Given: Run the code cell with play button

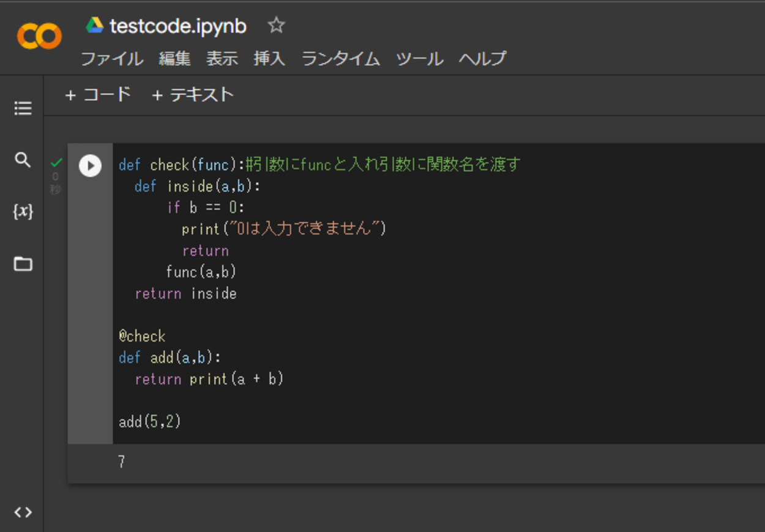Looking at the screenshot, I should click(90, 166).
